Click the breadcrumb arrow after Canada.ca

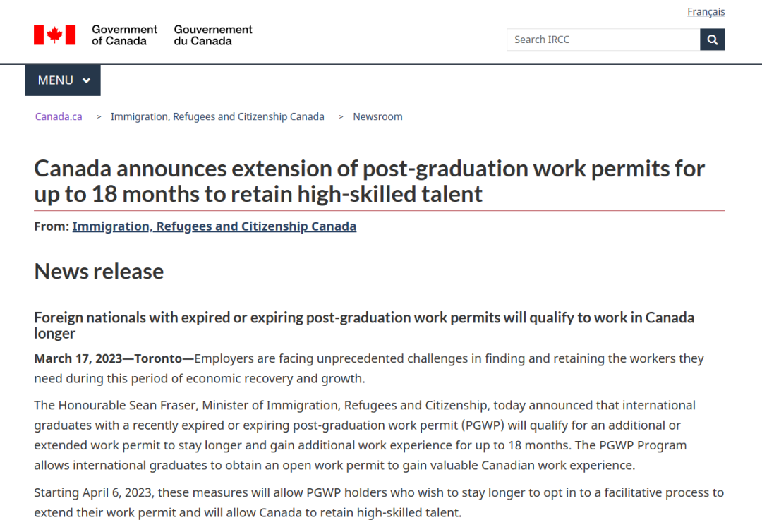tap(99, 116)
